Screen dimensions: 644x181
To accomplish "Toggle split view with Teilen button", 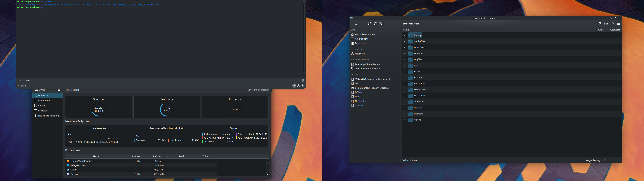I will [603, 24].
